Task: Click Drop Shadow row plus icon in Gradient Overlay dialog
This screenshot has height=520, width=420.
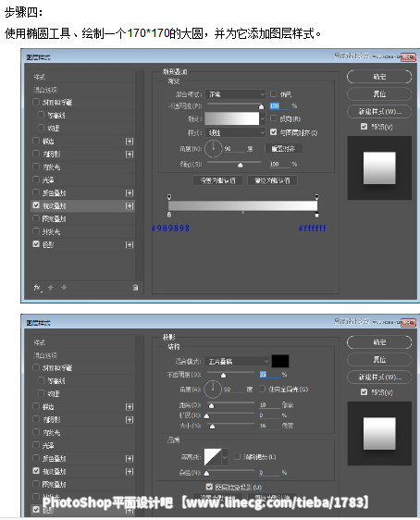Action: pyautogui.click(x=130, y=245)
